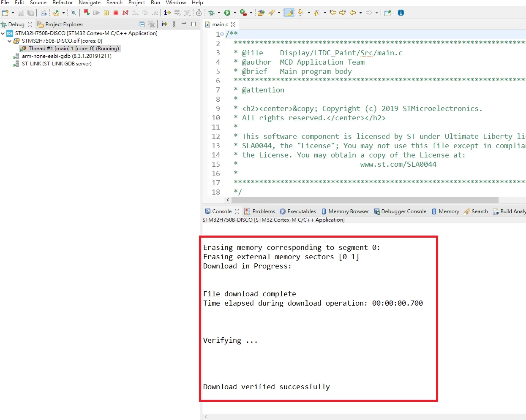Collapse the STM32H750B-DISCO launch tree node
Image resolution: width=526 pixels, height=420 pixels.
tap(3, 33)
